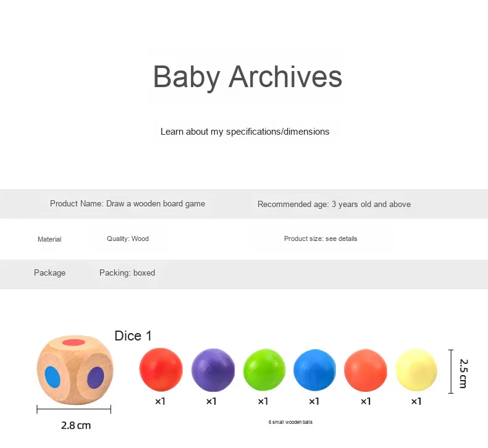Screen dimensions: 488x448
Task: Click the 2.8 cm dimension label
Action: click(76, 425)
